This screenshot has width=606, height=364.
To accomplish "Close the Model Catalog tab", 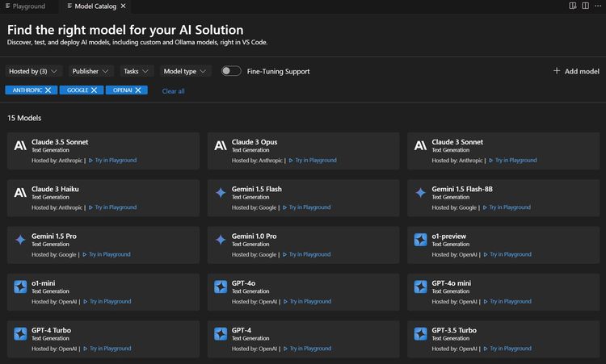I will tap(125, 6).
